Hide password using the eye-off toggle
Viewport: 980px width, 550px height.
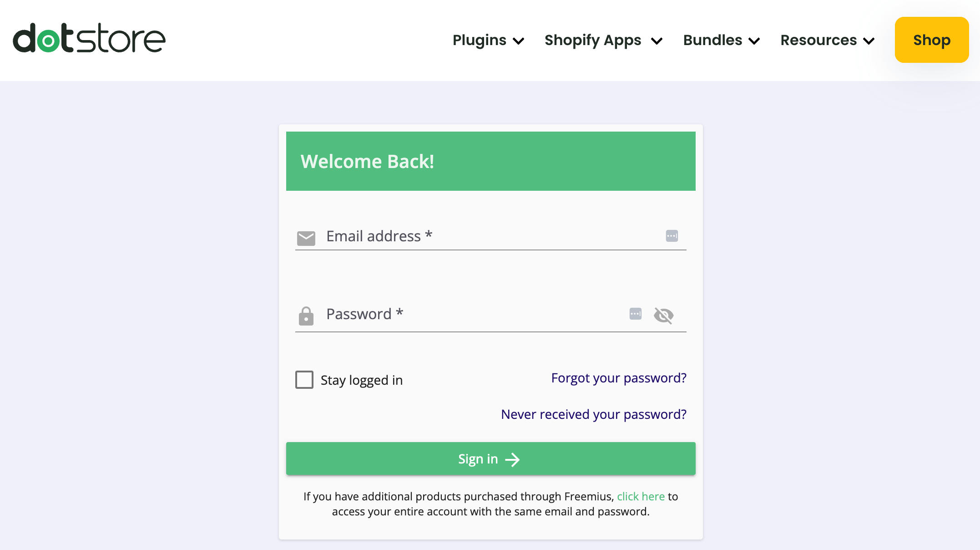tap(664, 315)
